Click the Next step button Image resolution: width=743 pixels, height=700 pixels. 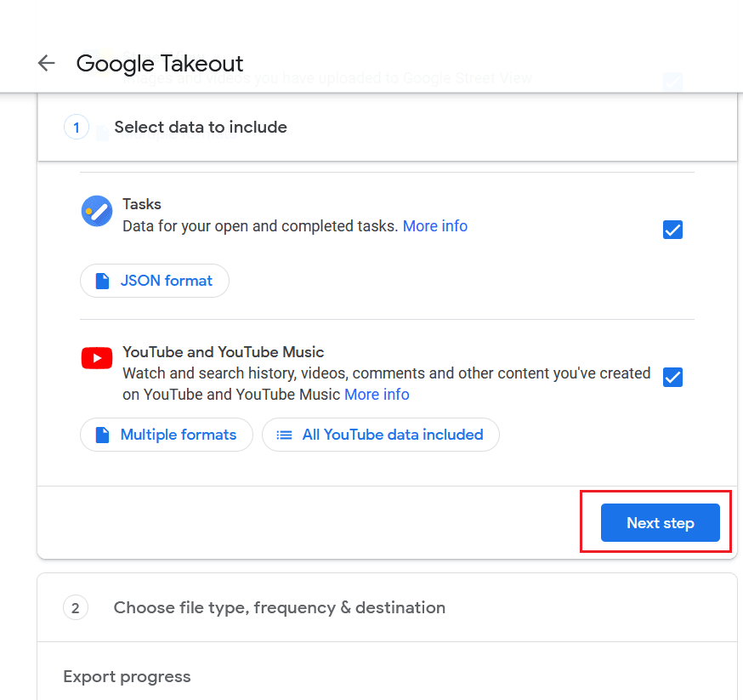click(x=660, y=523)
